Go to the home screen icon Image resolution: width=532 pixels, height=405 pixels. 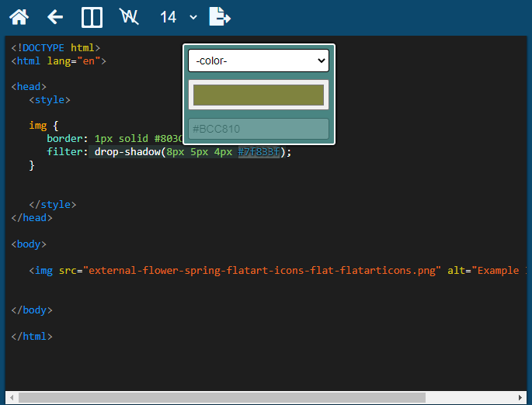pyautogui.click(x=19, y=16)
